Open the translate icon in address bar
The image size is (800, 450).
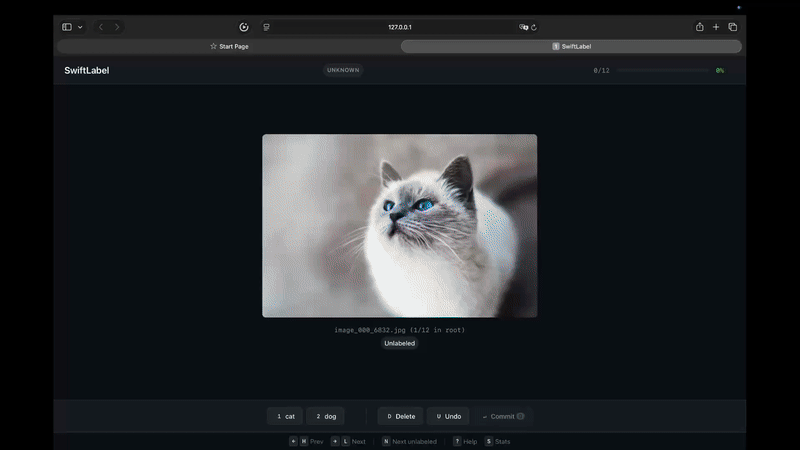pyautogui.click(x=523, y=27)
